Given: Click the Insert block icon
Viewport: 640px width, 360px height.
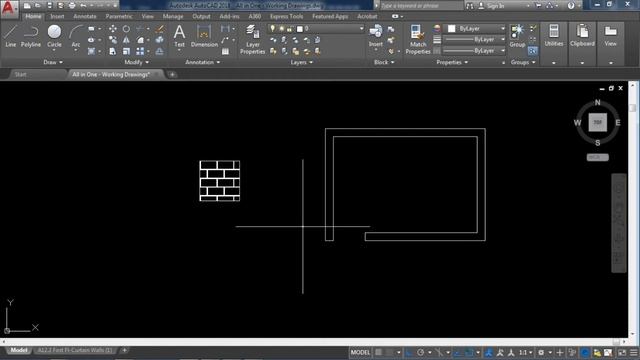Looking at the screenshot, I should click(376, 36).
